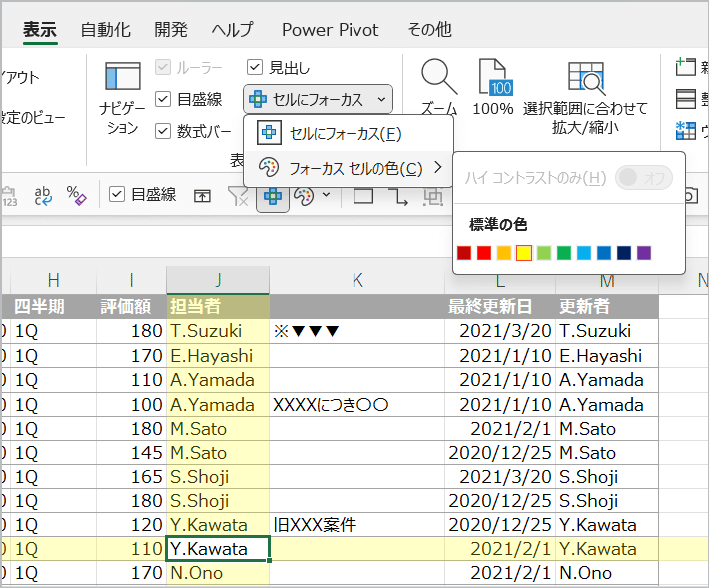Pick the blue color swatch
The image size is (709, 588).
pos(604,253)
